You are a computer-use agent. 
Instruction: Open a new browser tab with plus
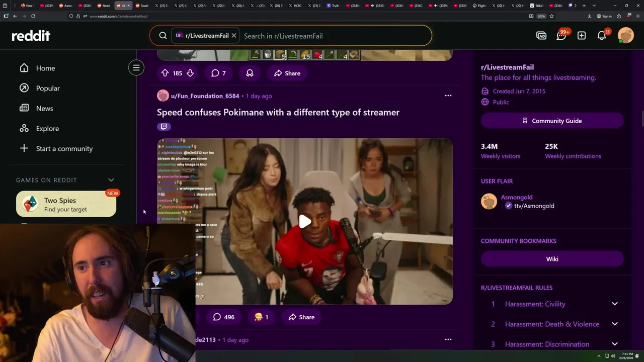point(584,6)
